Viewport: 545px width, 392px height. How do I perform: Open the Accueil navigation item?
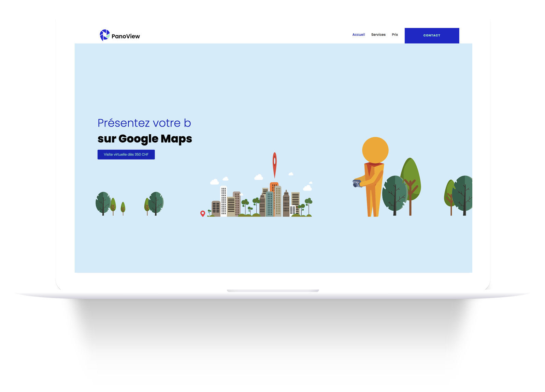(x=358, y=35)
